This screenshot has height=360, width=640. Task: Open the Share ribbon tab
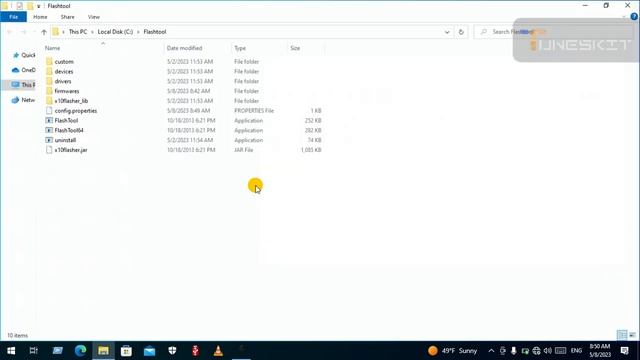pyautogui.click(x=68, y=17)
